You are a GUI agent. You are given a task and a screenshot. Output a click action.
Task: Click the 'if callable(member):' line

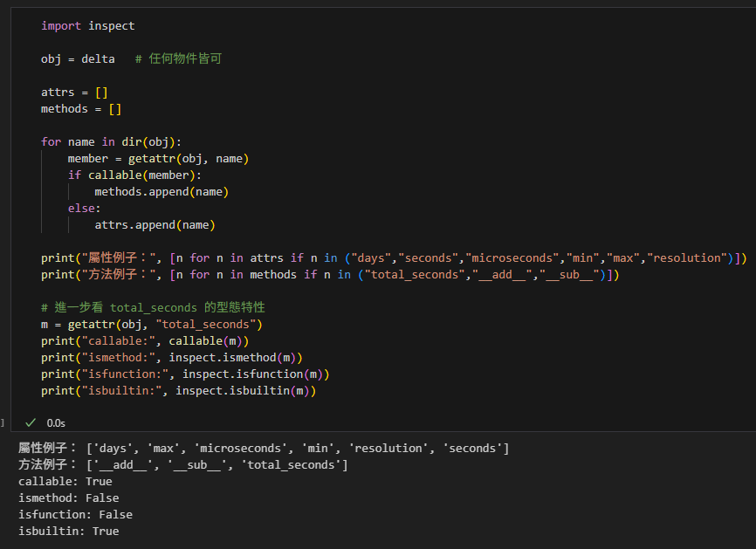pos(134,175)
